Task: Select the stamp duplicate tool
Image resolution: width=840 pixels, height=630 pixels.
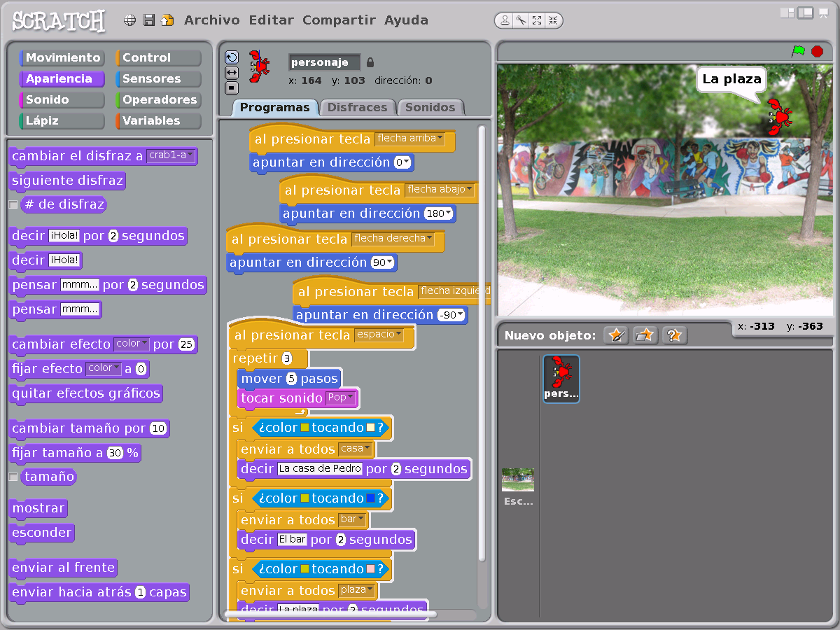Action: click(x=504, y=20)
